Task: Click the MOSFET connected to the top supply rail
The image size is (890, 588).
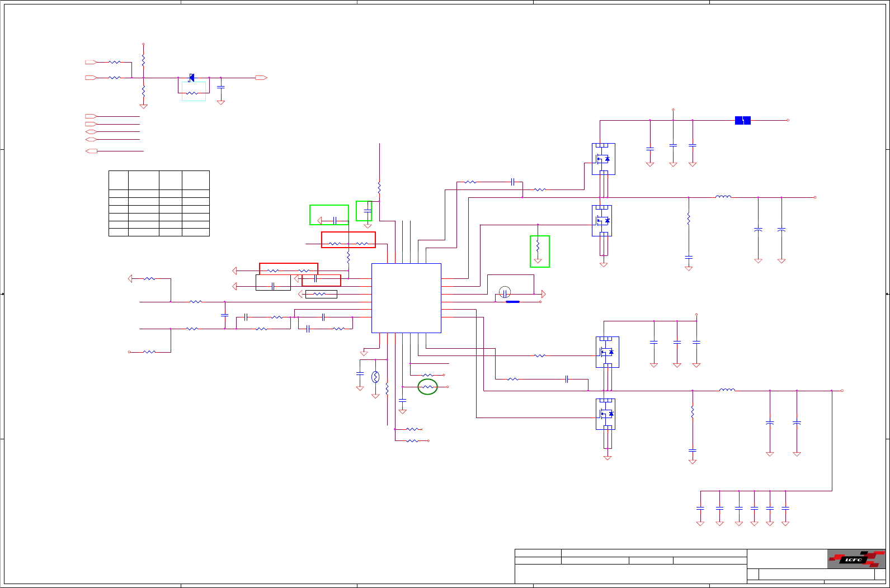Action: coord(604,159)
